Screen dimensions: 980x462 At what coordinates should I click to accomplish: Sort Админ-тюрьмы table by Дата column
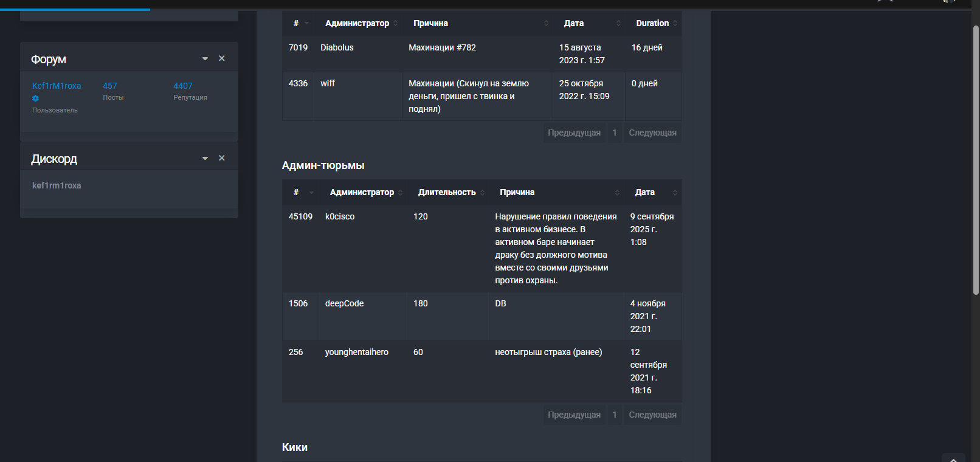click(x=675, y=193)
